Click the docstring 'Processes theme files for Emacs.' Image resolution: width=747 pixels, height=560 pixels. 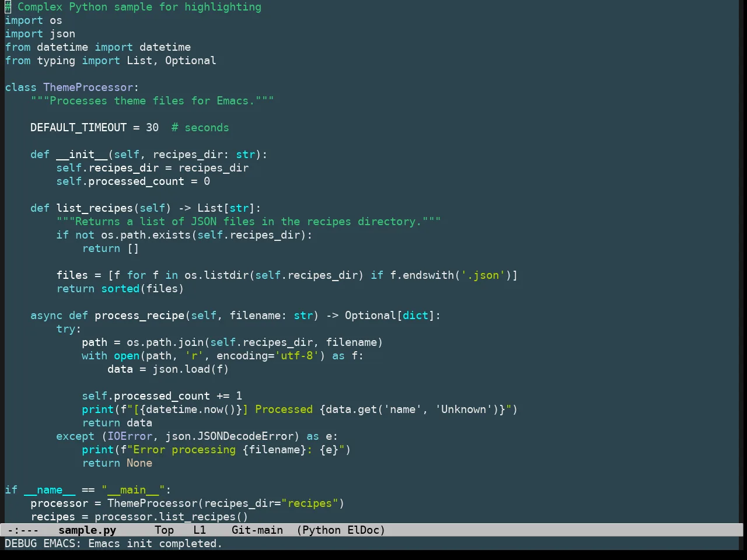pos(152,101)
